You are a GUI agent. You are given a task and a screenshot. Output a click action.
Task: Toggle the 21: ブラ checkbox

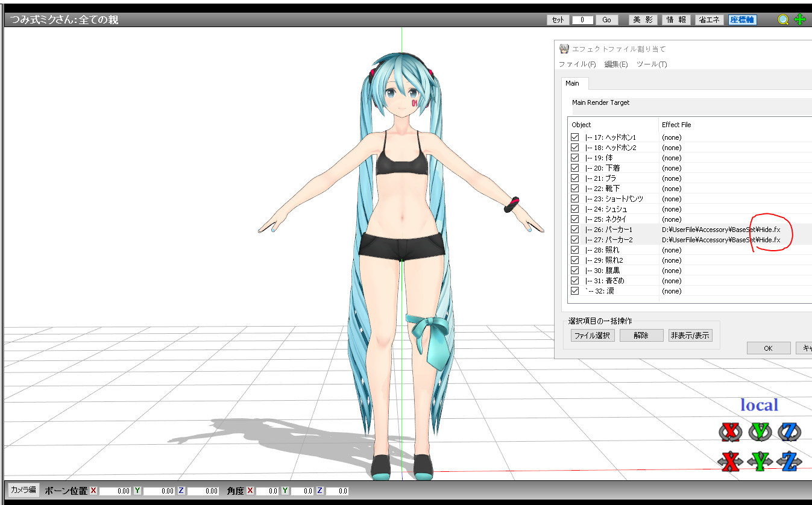pos(574,178)
